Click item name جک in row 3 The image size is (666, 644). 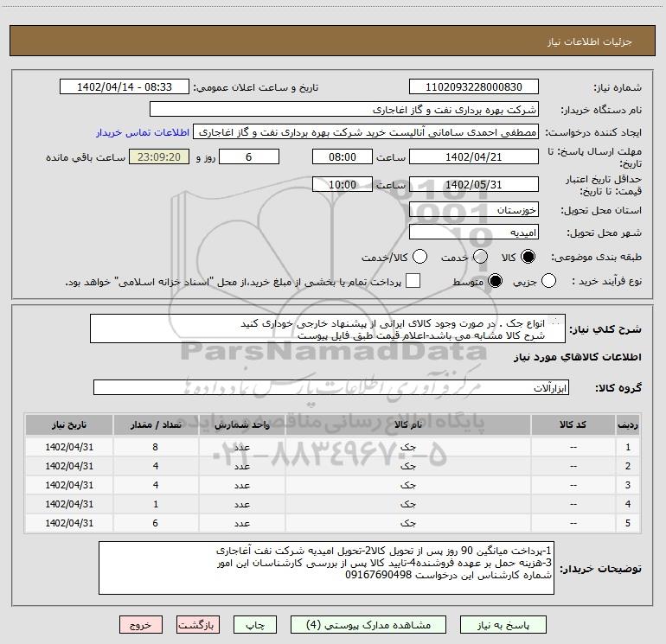pos(408,485)
